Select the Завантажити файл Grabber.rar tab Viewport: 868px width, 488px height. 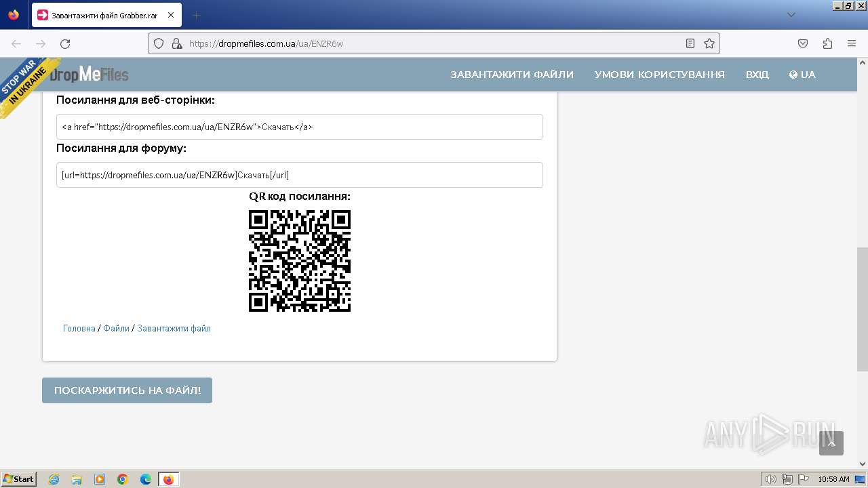[106, 15]
